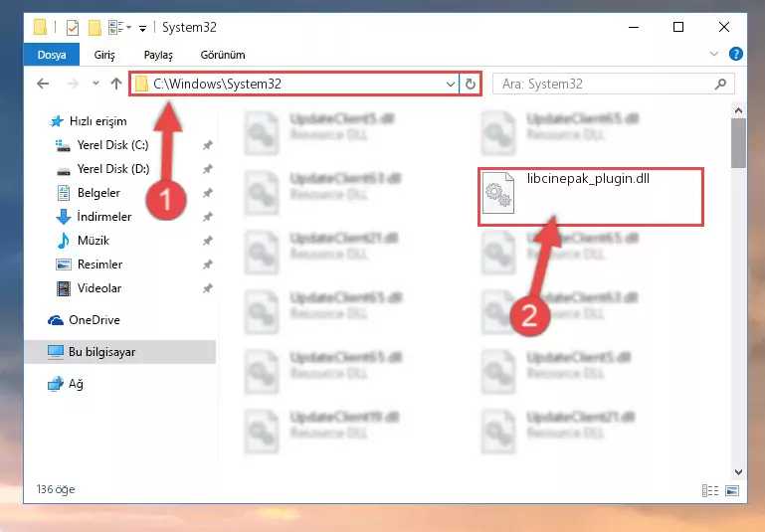Click the libcinepak_plugin.dll gear file icon
This screenshot has height=532, width=765.
click(497, 193)
